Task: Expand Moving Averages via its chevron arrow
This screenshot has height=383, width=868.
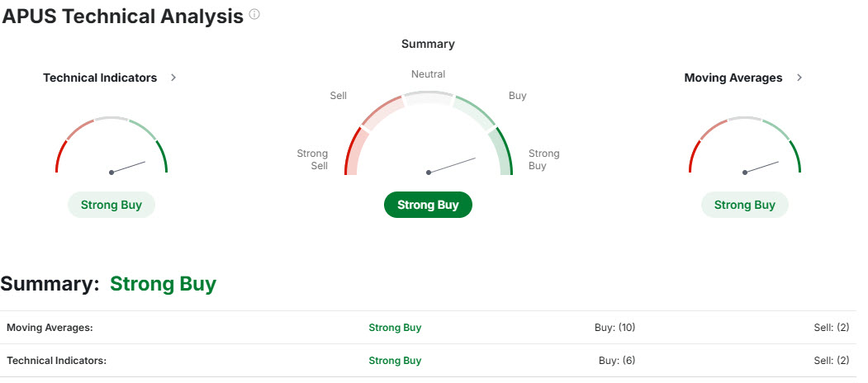Action: point(799,78)
